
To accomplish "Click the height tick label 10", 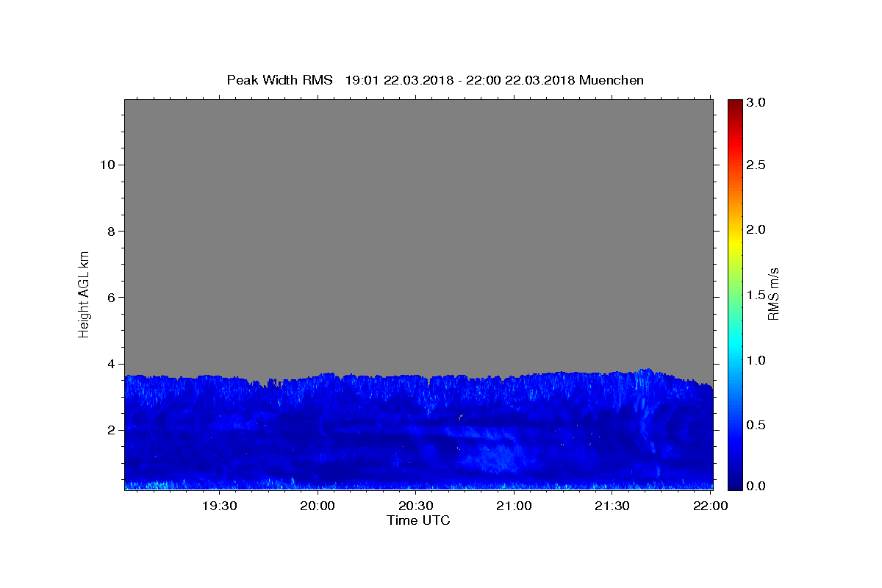I will pyautogui.click(x=107, y=165).
